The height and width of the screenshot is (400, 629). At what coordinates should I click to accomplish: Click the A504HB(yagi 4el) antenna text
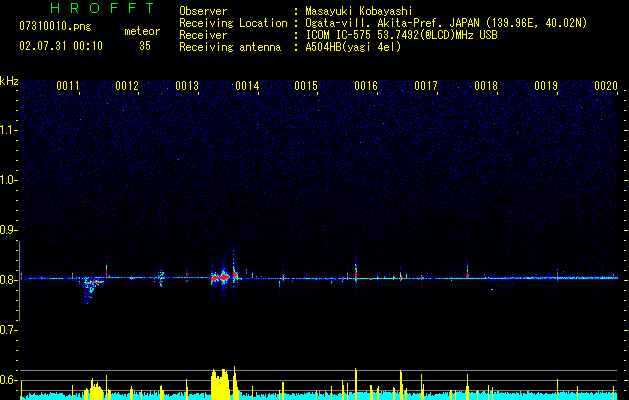(x=353, y=47)
